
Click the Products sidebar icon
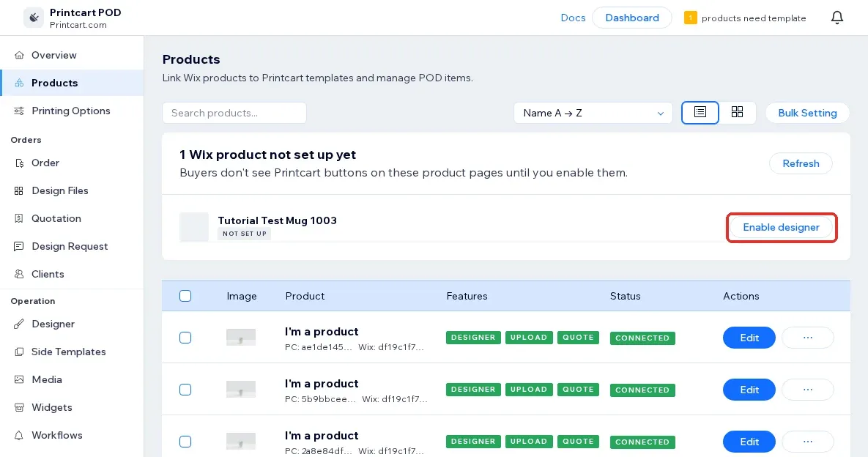(x=19, y=83)
